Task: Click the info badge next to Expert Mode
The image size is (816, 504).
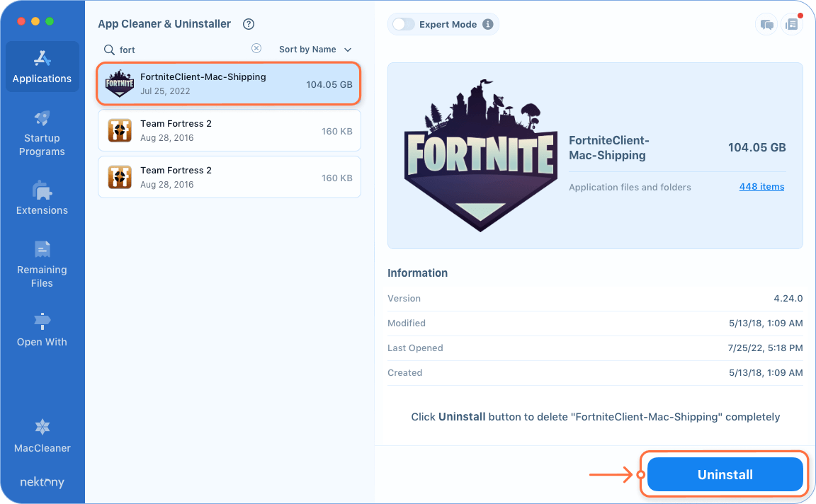Action: pos(487,23)
